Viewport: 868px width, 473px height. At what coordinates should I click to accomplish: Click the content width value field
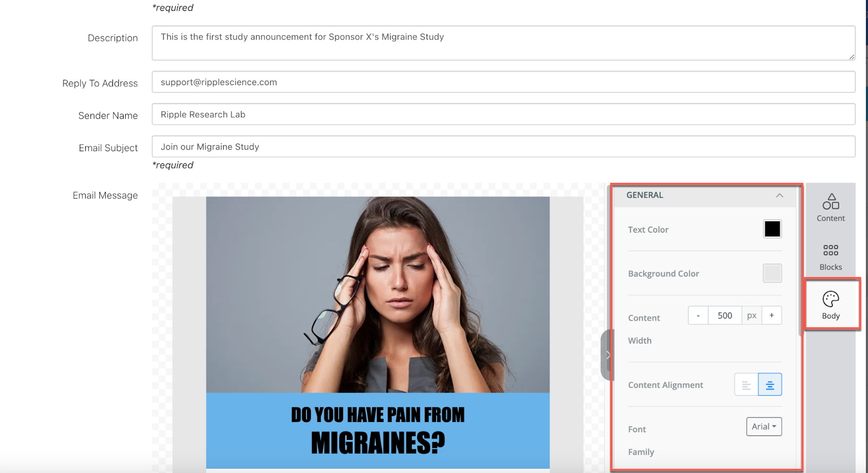[x=725, y=316]
